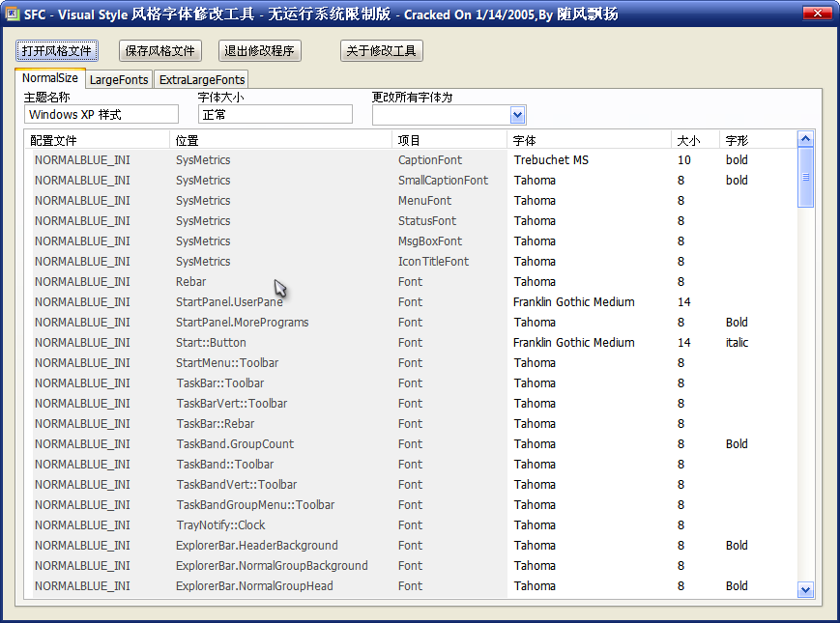Screen dimensions: 840x623
Task: Select the TaskBar::Rebar location cell
Action: [216, 424]
